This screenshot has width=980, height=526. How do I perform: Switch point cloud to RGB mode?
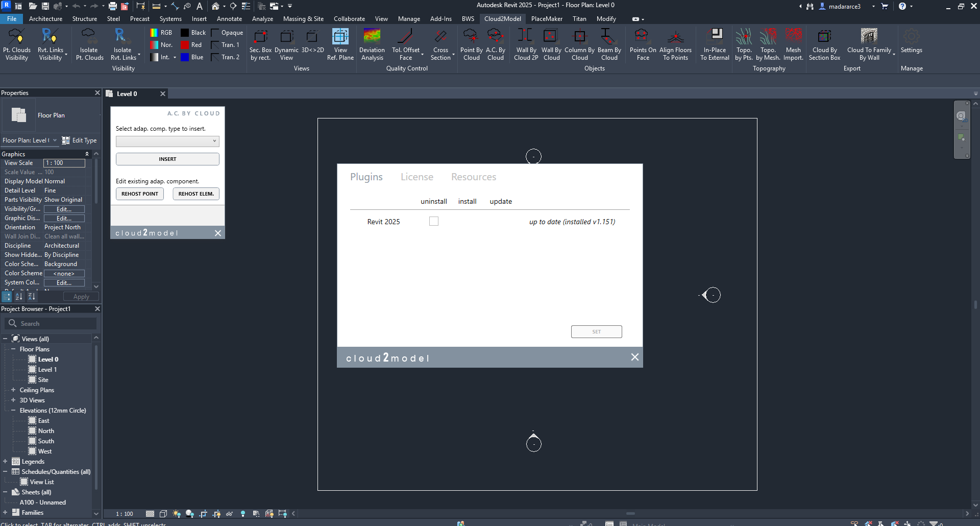pyautogui.click(x=161, y=33)
